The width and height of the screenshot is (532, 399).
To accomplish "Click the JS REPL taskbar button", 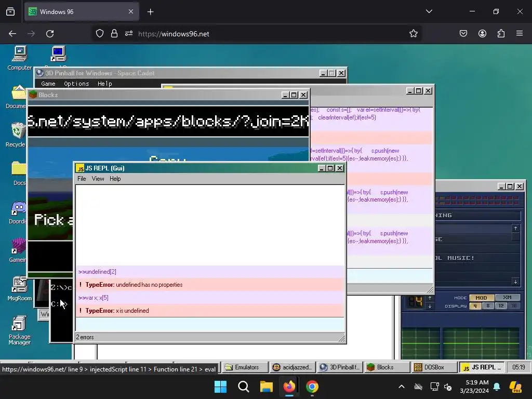I will [x=482, y=367].
